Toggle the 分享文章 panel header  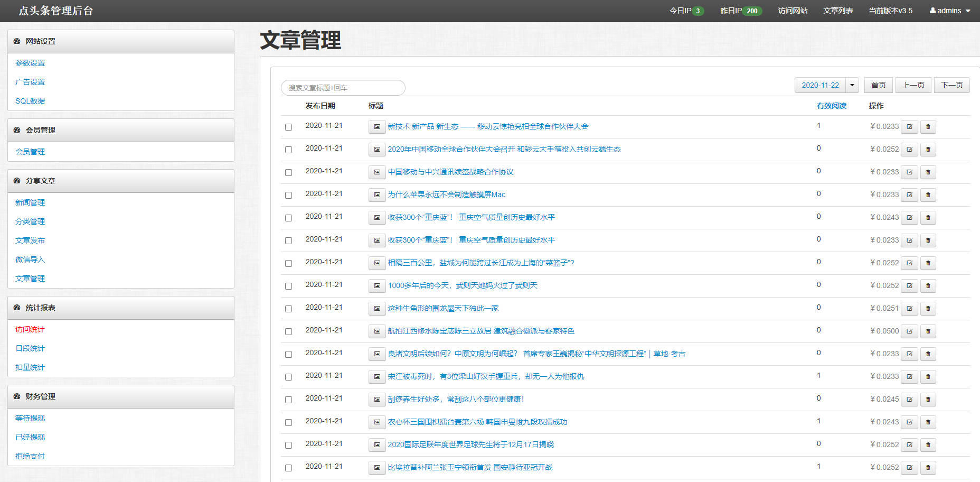pos(121,181)
